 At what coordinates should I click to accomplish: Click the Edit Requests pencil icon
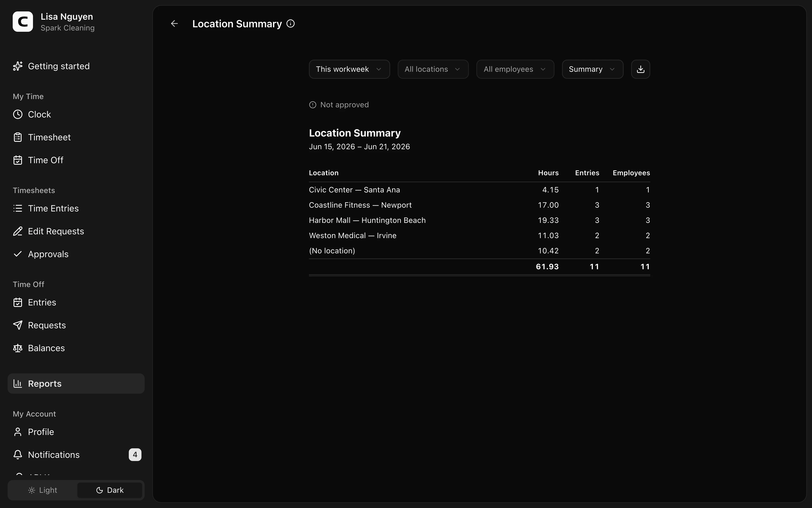[18, 231]
